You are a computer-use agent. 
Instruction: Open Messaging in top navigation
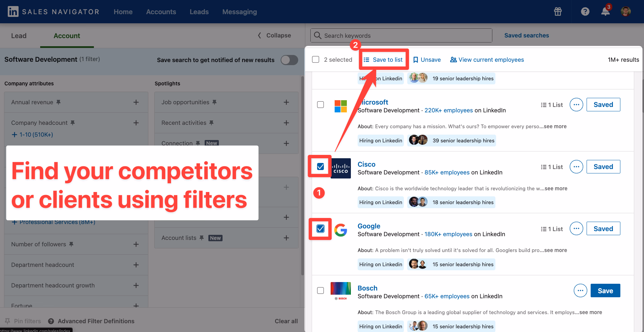239,12
